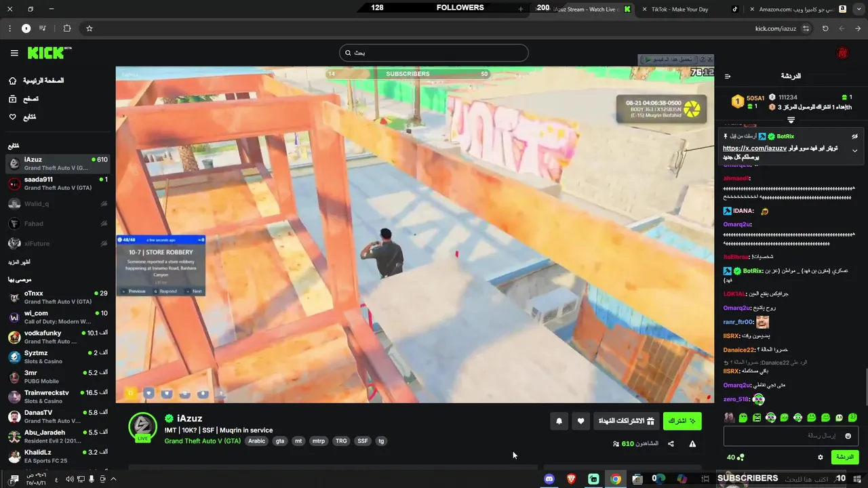The image size is (868, 488).
Task: Click taskbar volume speaker icon
Action: 69,479
